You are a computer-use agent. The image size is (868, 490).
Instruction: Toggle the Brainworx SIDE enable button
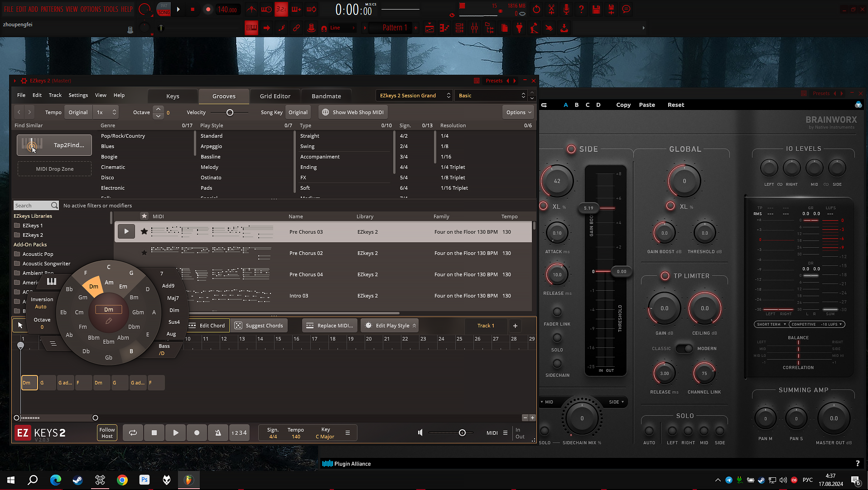point(571,149)
